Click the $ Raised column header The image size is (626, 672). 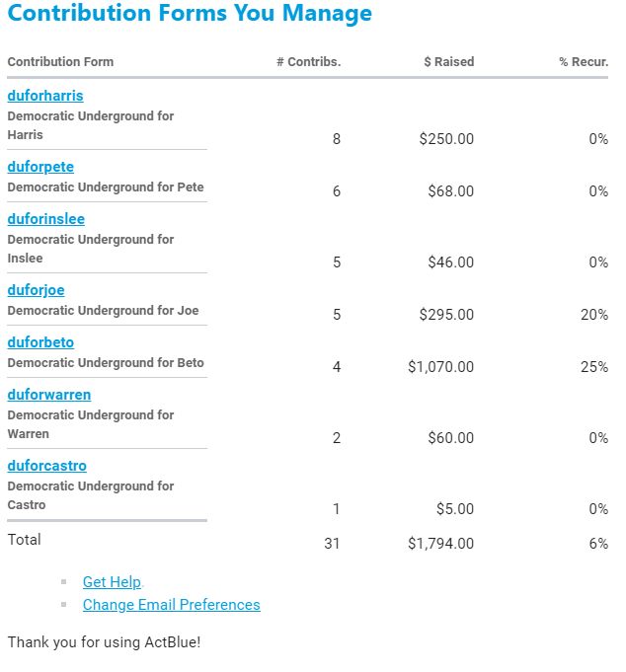448,61
